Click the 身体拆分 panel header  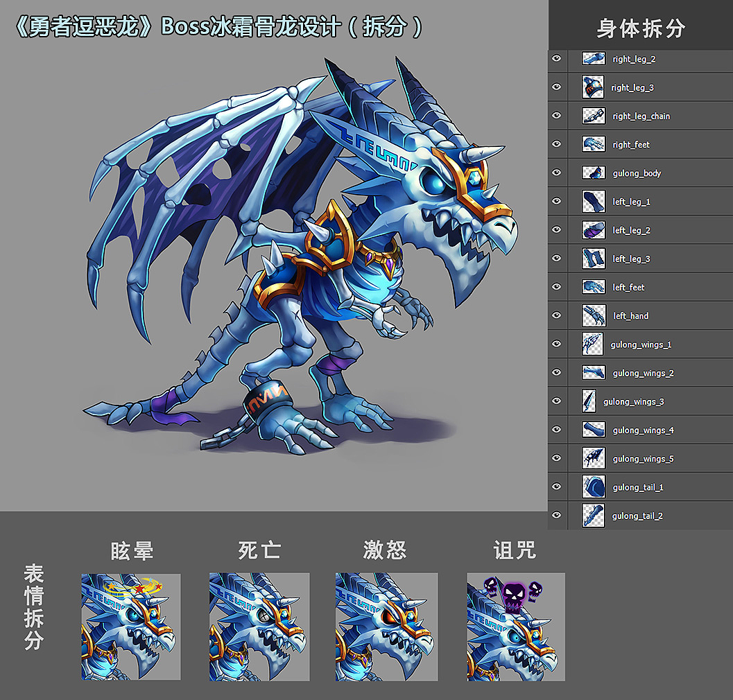[641, 28]
